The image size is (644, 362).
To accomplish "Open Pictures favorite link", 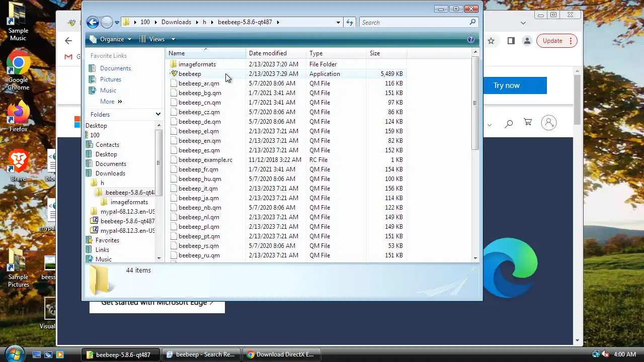I will coord(111,79).
